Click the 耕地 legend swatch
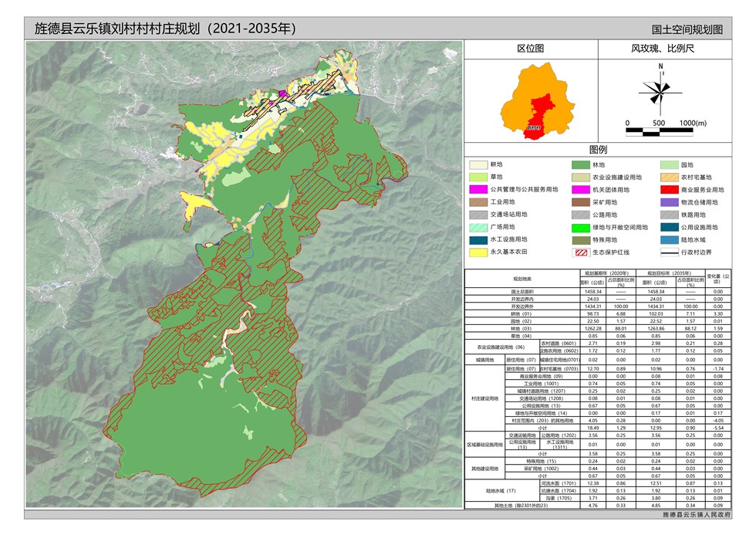 coord(480,165)
